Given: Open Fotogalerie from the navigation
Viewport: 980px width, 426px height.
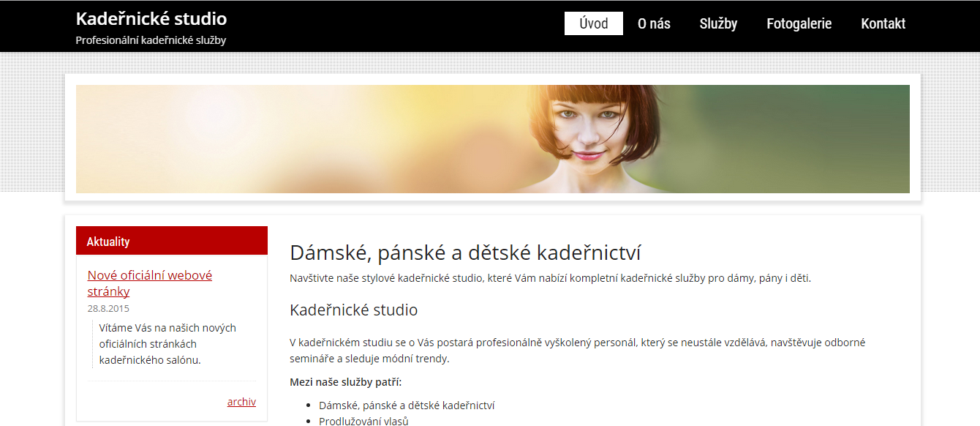Looking at the screenshot, I should 799,23.
